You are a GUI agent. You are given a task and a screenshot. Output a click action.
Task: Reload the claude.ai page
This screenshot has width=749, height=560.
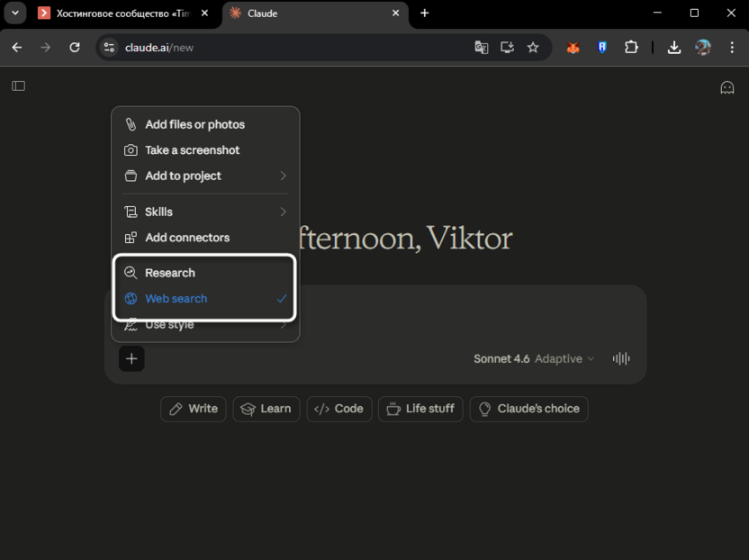75,48
